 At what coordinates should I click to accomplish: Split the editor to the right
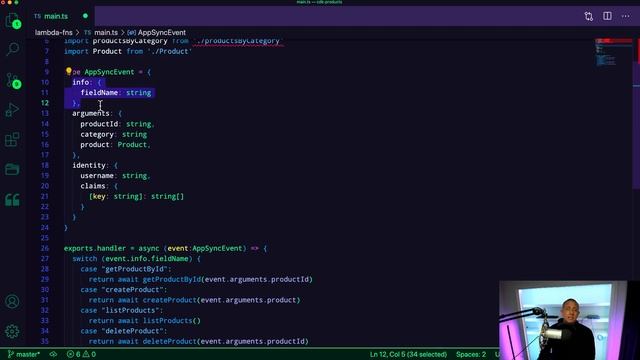[x=607, y=16]
